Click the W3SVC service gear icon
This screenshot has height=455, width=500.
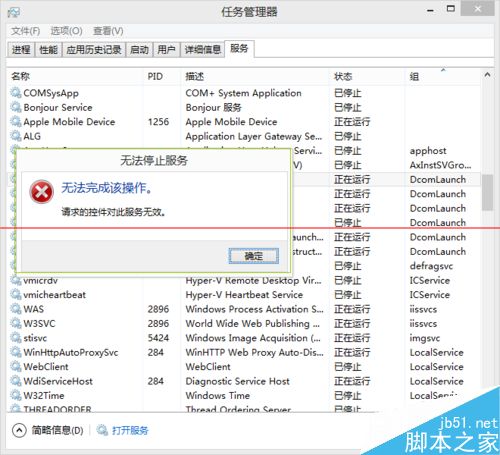(15, 323)
